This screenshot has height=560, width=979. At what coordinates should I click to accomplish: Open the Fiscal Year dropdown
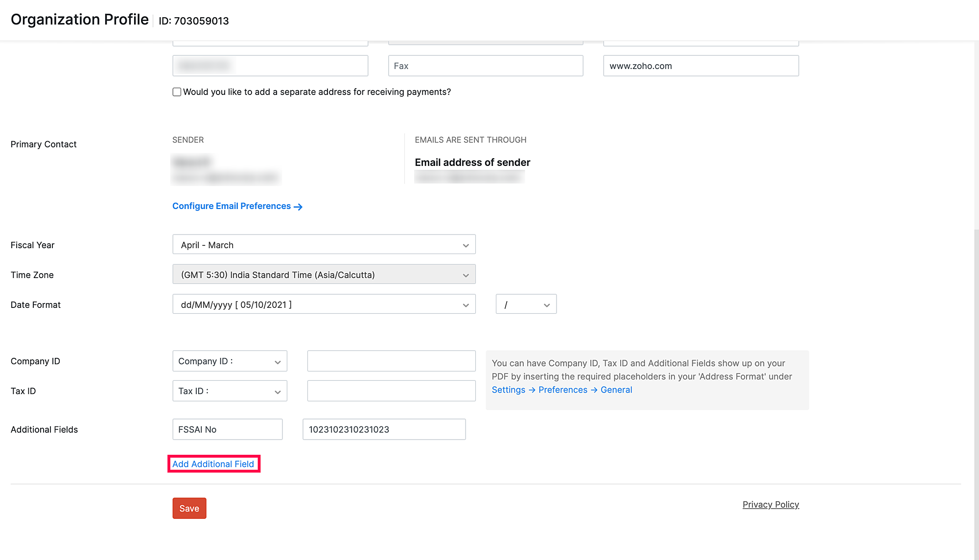click(x=324, y=245)
